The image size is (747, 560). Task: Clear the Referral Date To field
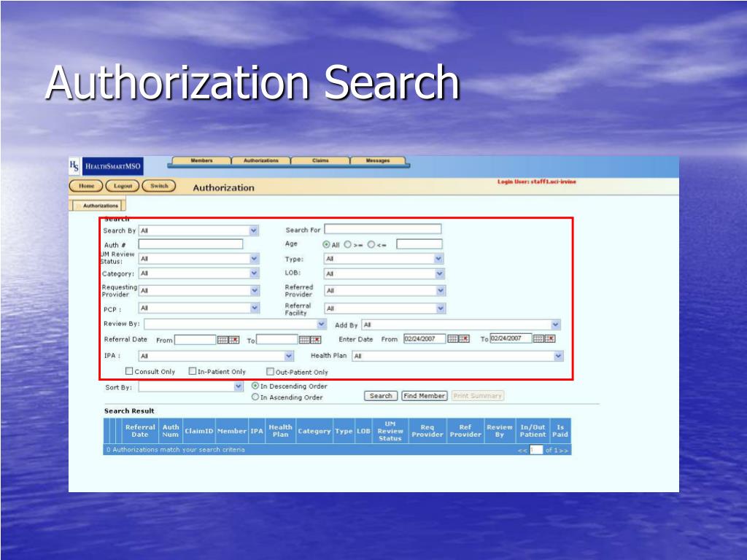tap(316, 340)
